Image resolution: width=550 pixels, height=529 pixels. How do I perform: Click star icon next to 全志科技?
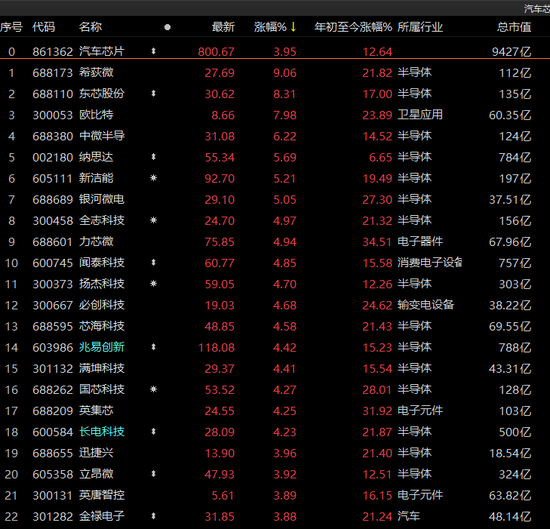(x=153, y=220)
